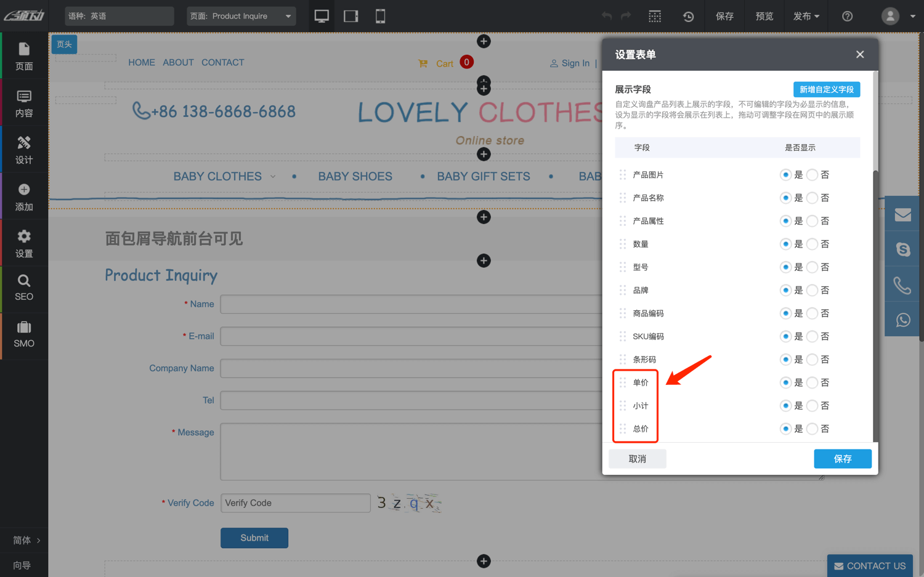924x577 pixels.
Task: Switch to tablet preview device icon
Action: coord(351,16)
